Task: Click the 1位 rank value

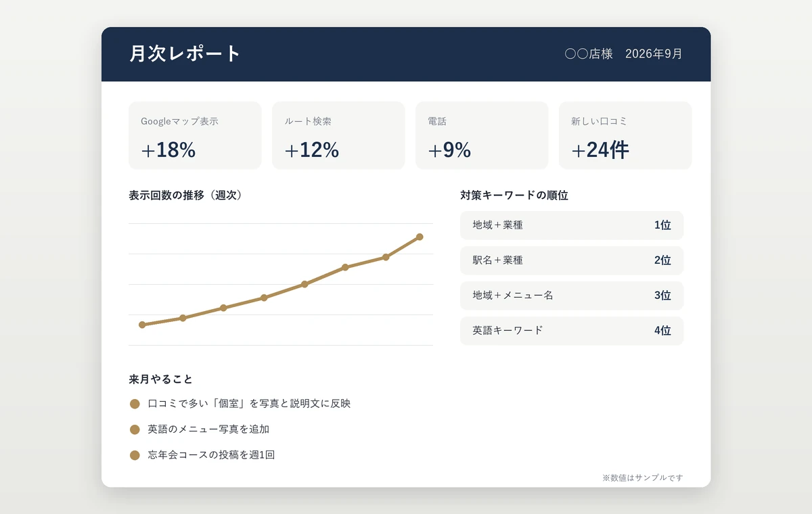Action: [x=662, y=225]
